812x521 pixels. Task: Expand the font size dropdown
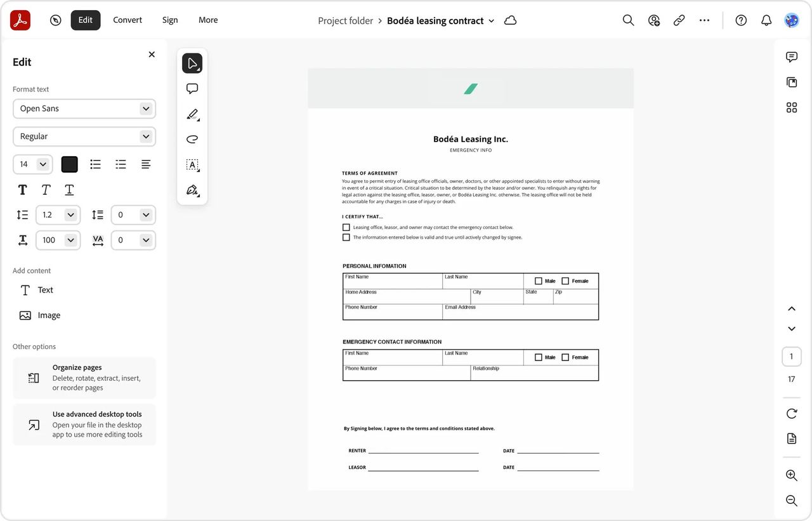coord(41,164)
